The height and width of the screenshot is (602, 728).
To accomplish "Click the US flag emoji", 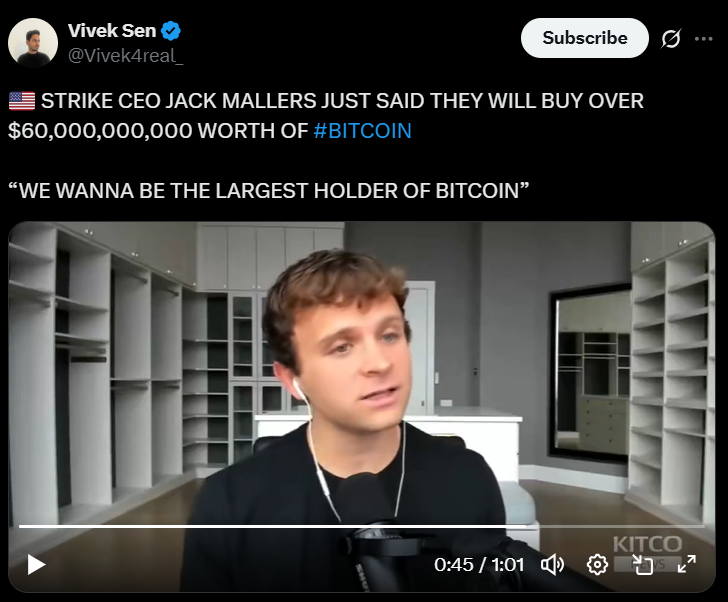I will click(22, 101).
